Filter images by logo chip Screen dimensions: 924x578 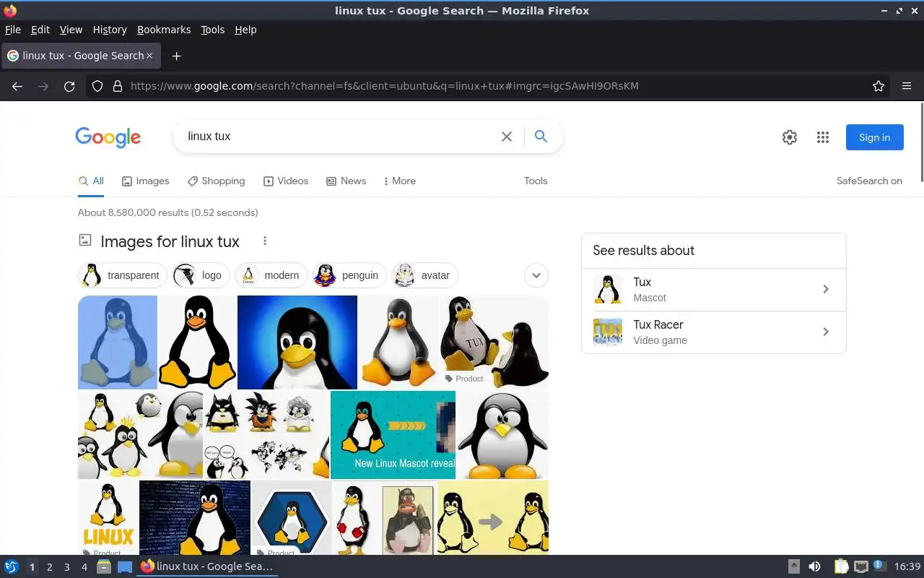coord(201,275)
